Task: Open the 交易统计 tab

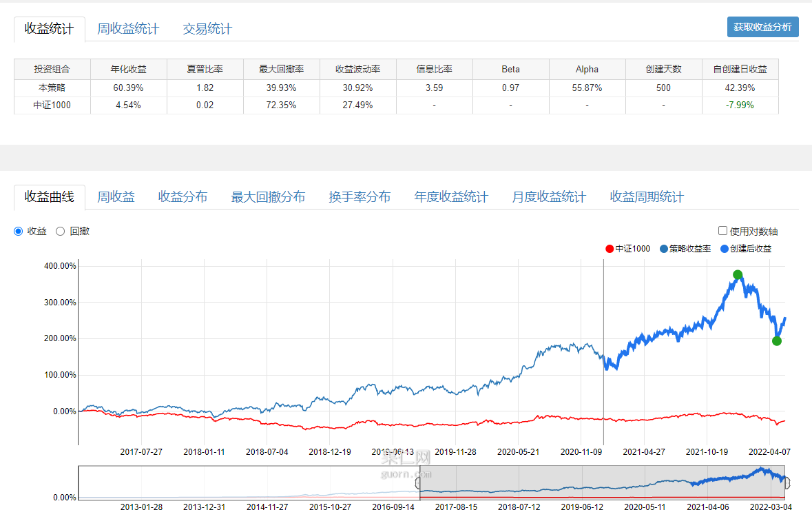Action: coord(207,29)
